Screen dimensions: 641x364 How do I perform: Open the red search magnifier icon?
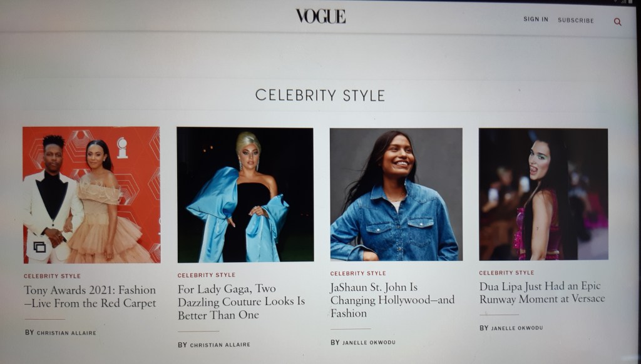pyautogui.click(x=617, y=22)
